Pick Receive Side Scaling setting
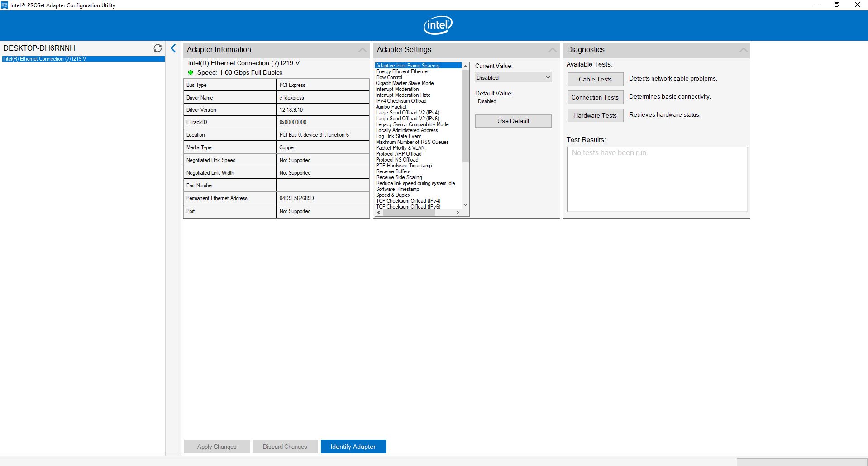The width and height of the screenshot is (868, 466). pos(399,177)
